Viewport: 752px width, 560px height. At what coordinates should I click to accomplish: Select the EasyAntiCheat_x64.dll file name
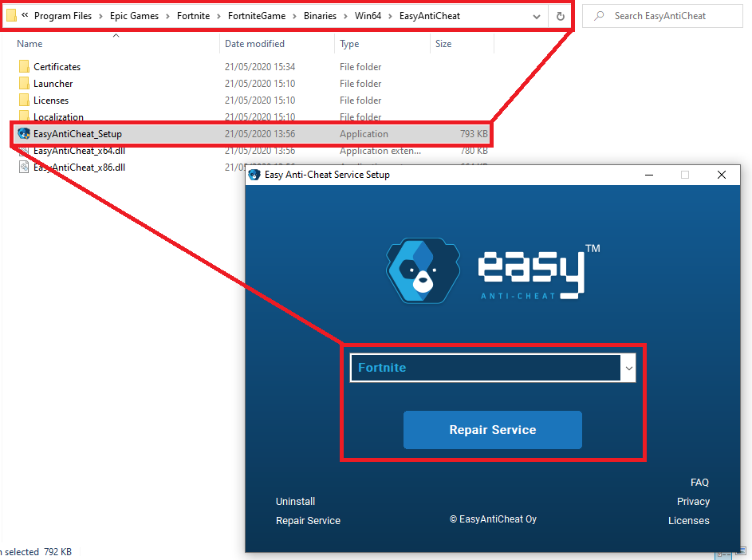click(79, 151)
